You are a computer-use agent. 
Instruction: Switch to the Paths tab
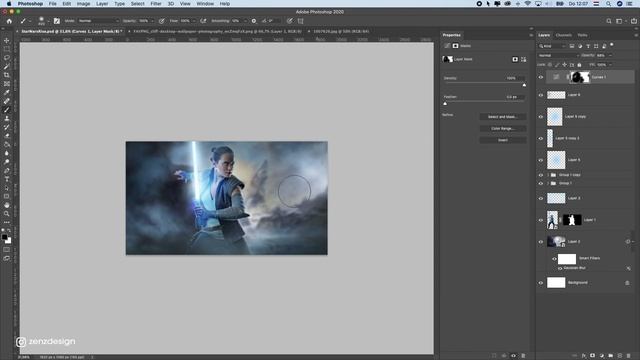tap(582, 35)
